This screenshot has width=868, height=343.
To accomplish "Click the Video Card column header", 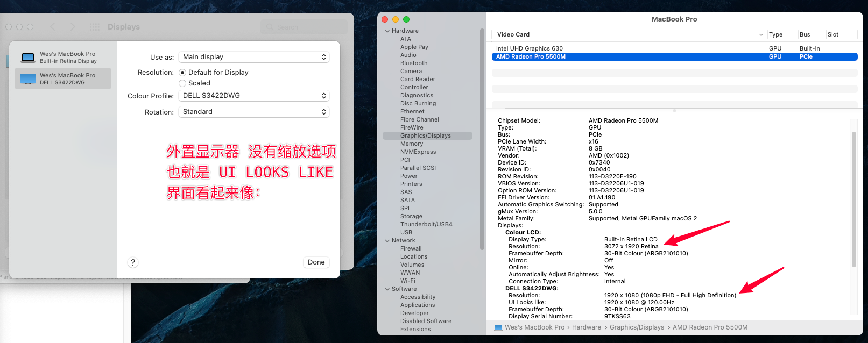I will (513, 34).
